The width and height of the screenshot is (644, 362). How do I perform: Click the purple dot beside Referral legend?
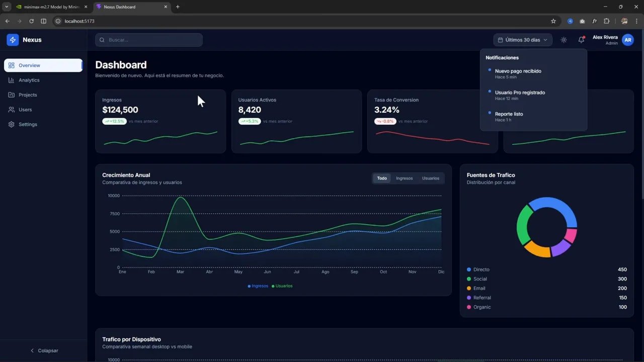pos(469,298)
